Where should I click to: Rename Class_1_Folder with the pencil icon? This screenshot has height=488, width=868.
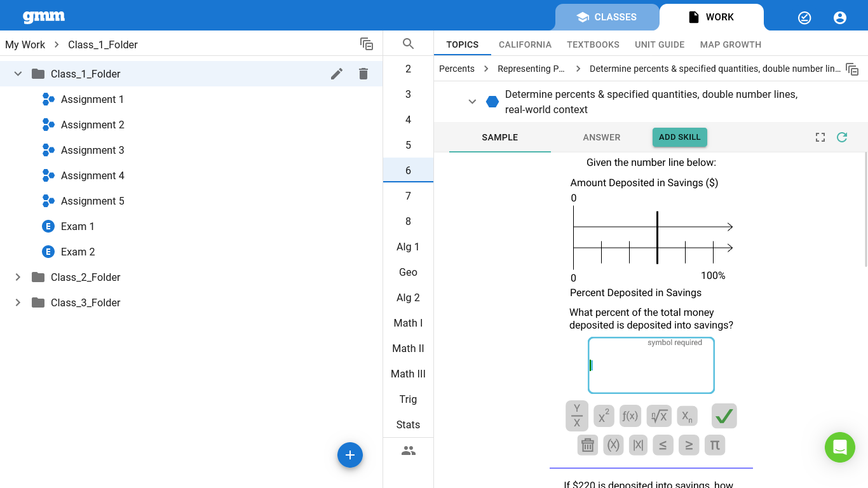click(x=337, y=74)
